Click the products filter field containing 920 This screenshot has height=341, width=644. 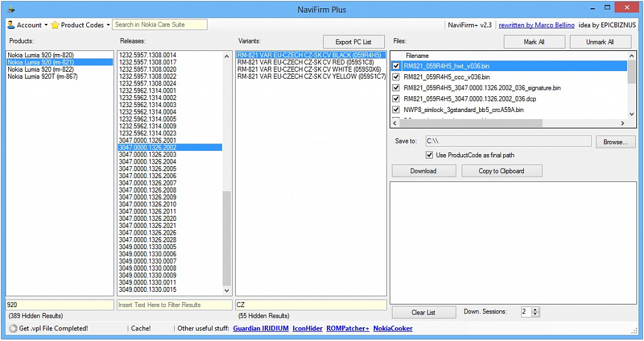[x=60, y=305]
